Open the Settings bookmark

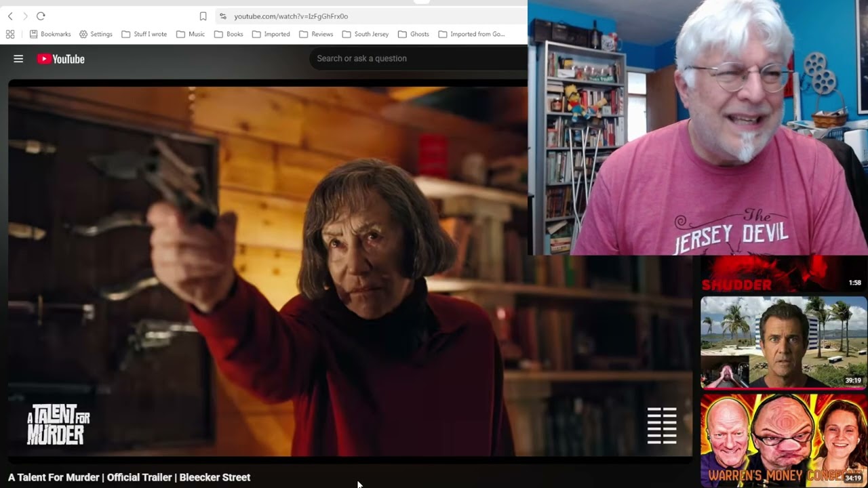point(96,34)
